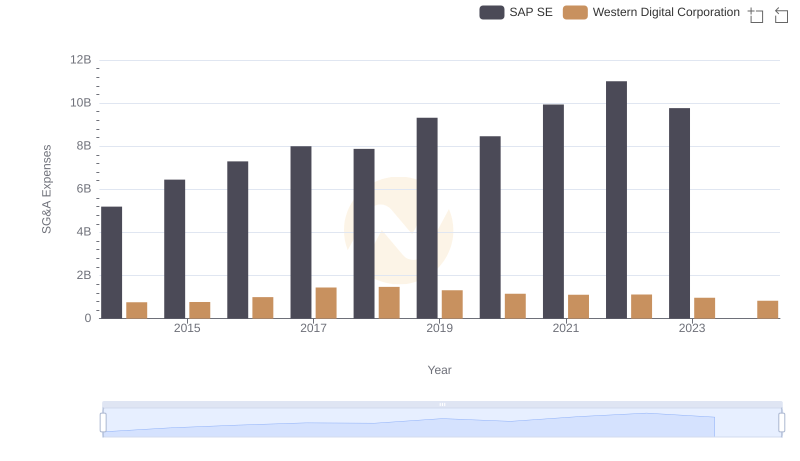Click the top grip of the zoom slider
800x461 pixels.
(x=442, y=404)
